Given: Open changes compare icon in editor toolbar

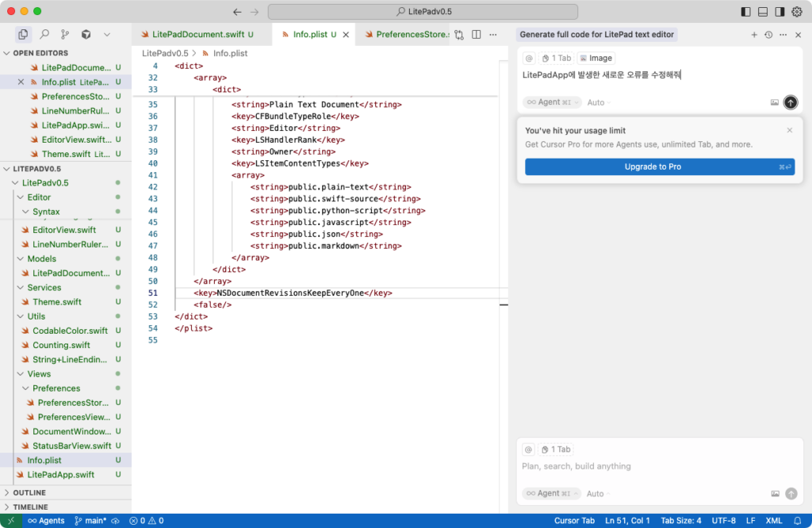Looking at the screenshot, I should [x=459, y=35].
